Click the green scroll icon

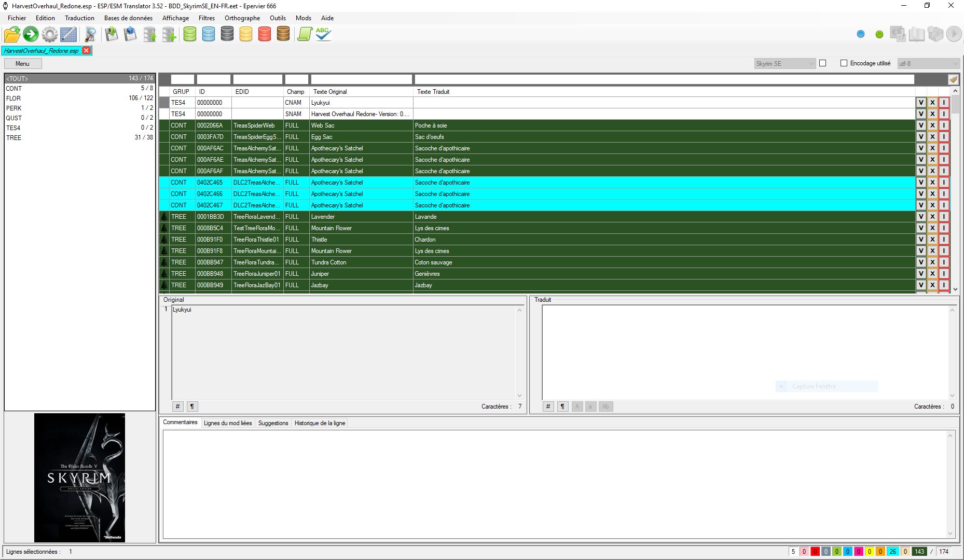point(305,35)
